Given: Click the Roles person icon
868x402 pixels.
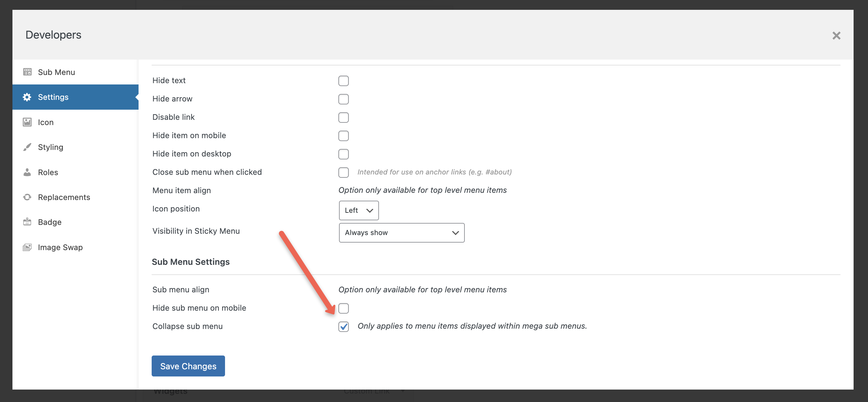Looking at the screenshot, I should click(27, 172).
